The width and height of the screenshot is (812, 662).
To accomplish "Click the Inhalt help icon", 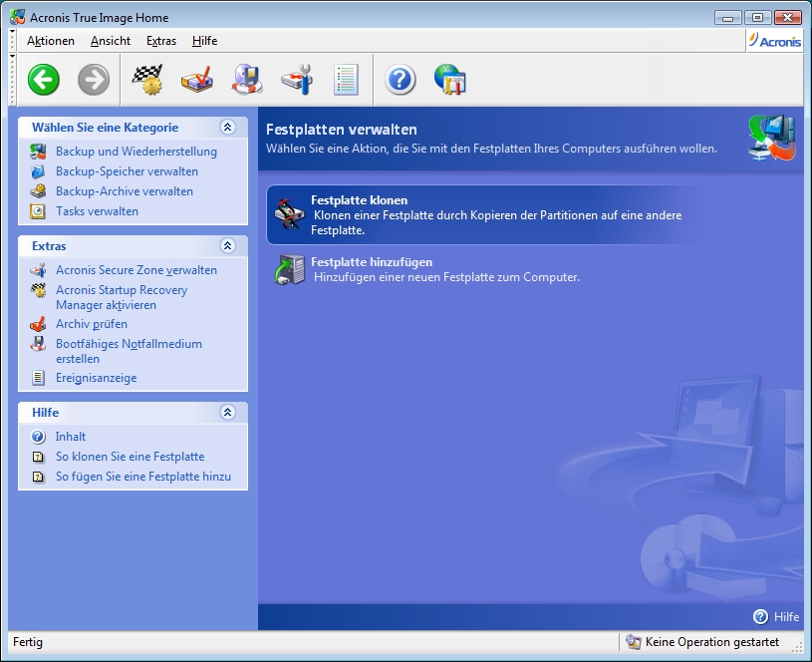I will tap(38, 437).
